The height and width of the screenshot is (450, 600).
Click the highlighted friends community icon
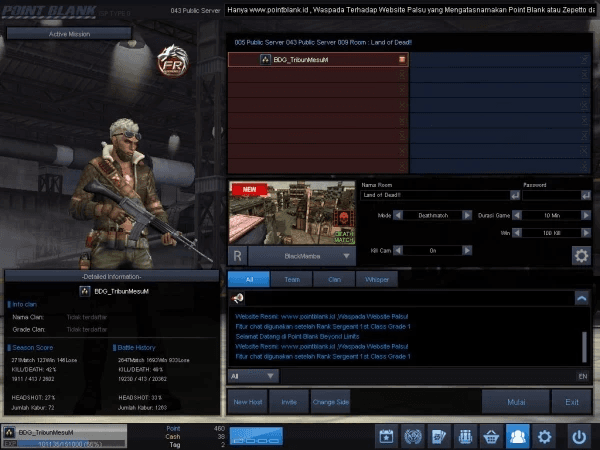pos(517,436)
